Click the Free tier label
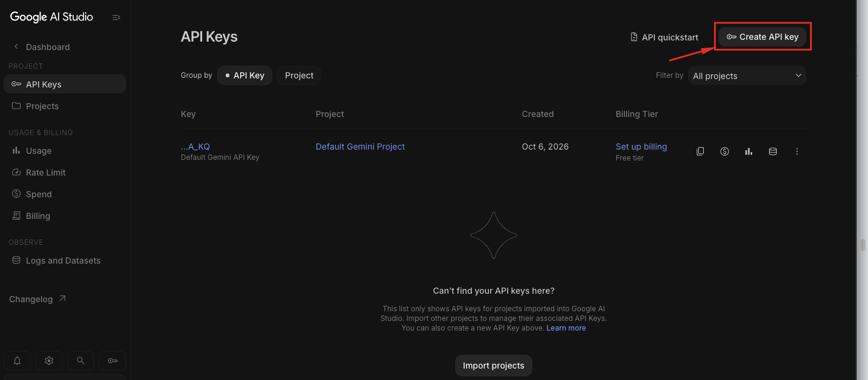Image resolution: width=868 pixels, height=380 pixels. point(630,158)
